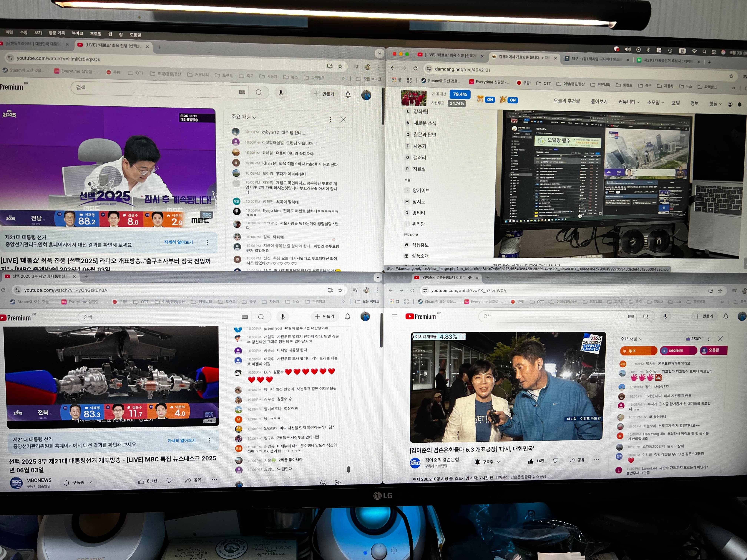Open the 도움말 menu in the macOS menu bar
Image resolution: width=747 pixels, height=560 pixels.
[x=135, y=35]
